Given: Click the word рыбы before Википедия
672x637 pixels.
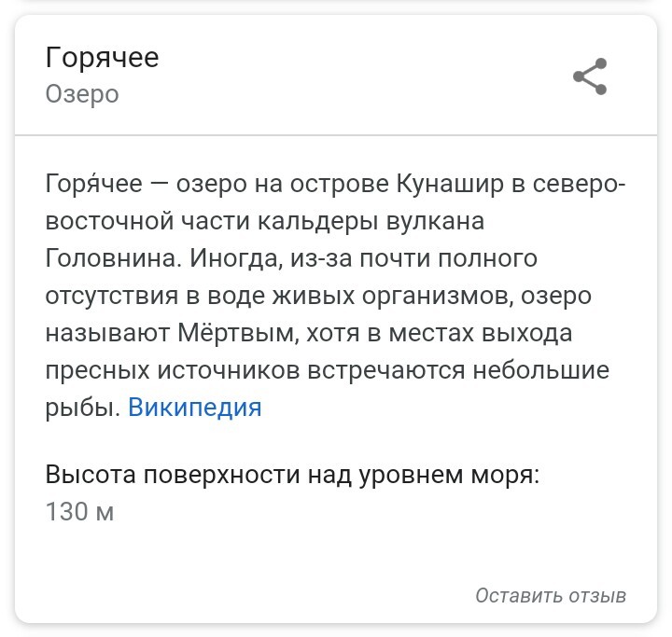Looking at the screenshot, I should (x=83, y=408).
